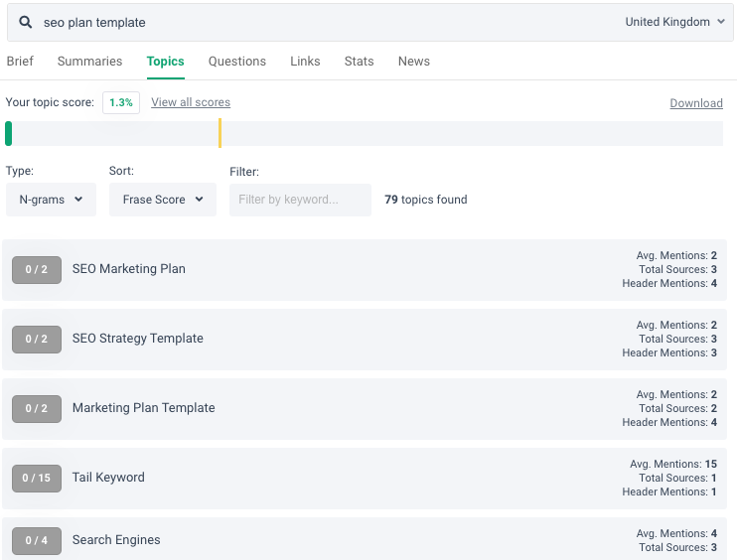
Task: Go to the Links tab
Action: pyautogui.click(x=305, y=62)
